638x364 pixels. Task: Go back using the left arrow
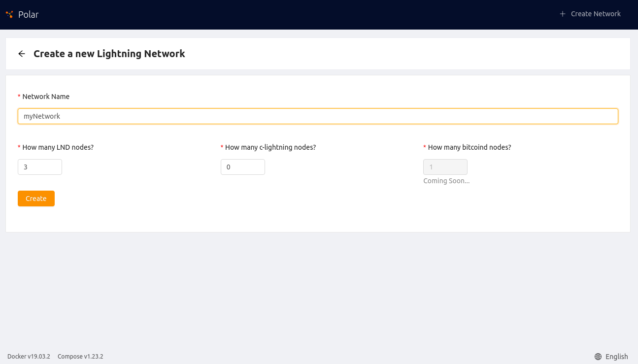[22, 54]
